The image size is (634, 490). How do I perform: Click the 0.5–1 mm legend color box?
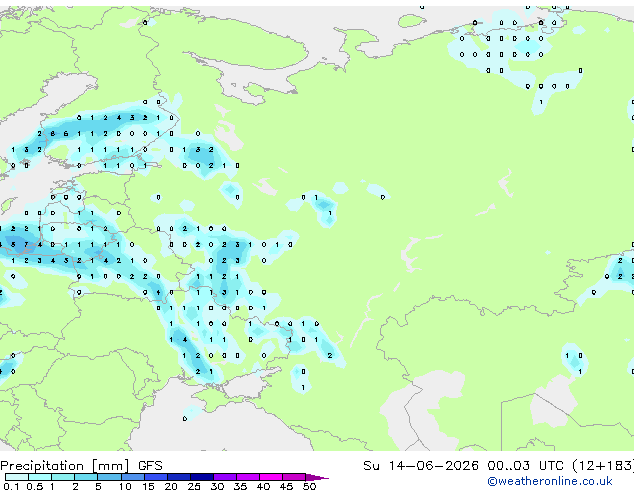[40, 477]
